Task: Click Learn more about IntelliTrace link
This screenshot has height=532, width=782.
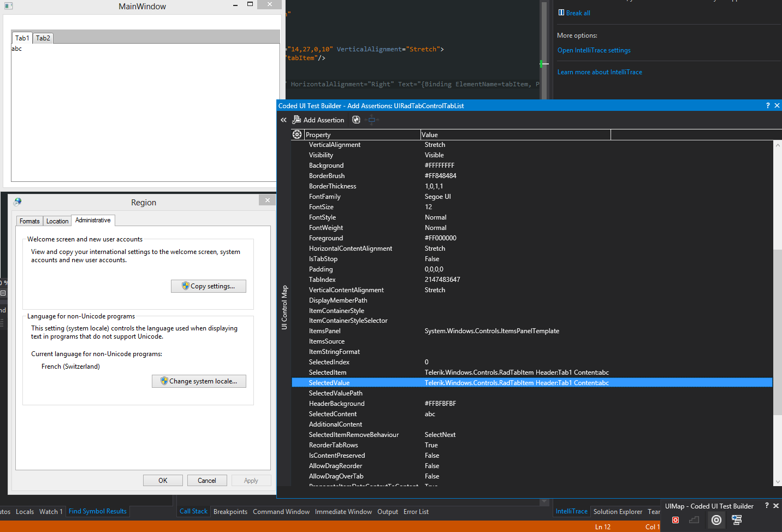Action: (600, 72)
